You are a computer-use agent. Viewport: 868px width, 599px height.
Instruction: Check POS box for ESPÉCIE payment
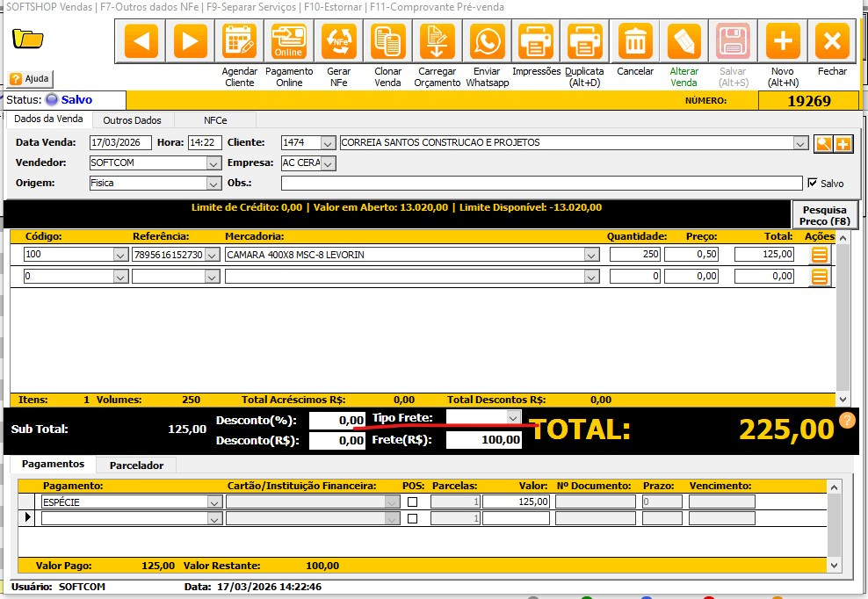point(412,502)
